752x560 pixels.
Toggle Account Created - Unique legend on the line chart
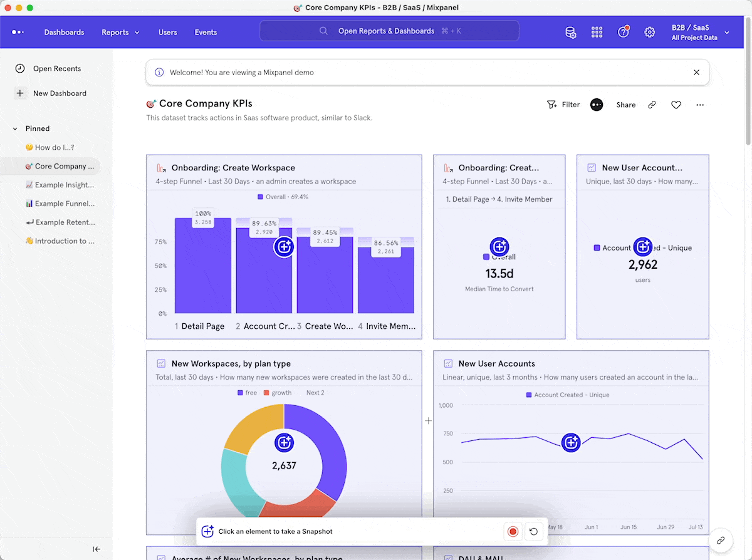568,395
